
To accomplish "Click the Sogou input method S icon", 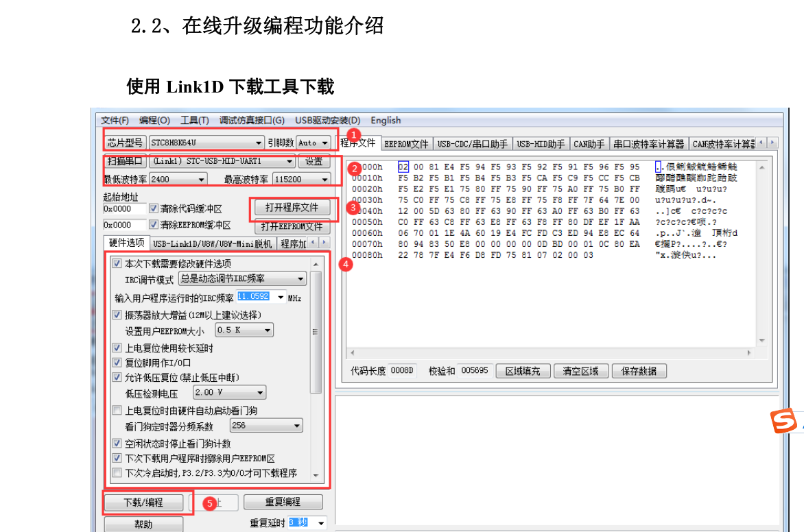I will pyautogui.click(x=783, y=420).
